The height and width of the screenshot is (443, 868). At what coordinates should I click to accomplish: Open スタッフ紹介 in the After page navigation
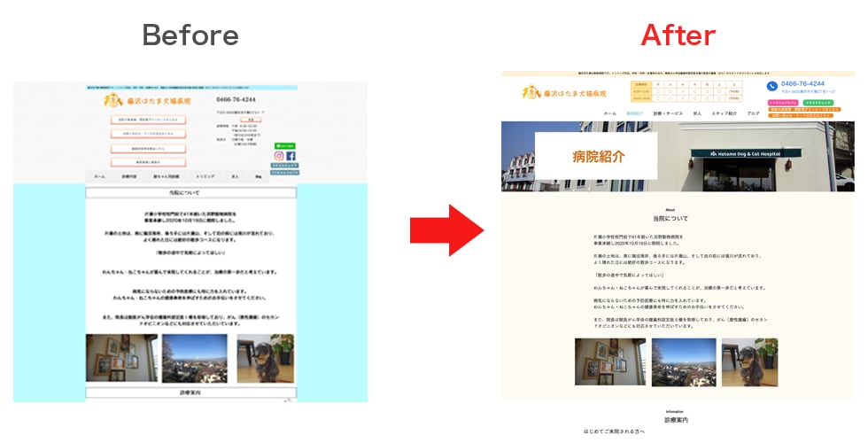tap(725, 113)
